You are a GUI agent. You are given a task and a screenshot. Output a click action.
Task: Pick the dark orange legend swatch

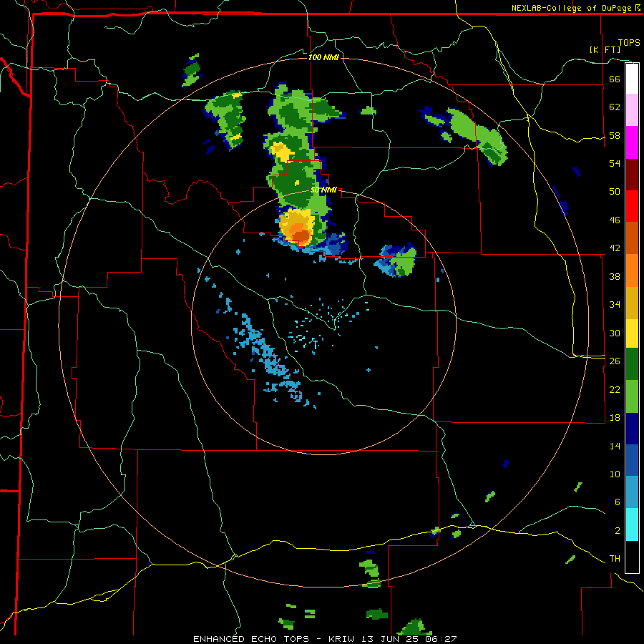click(x=632, y=238)
